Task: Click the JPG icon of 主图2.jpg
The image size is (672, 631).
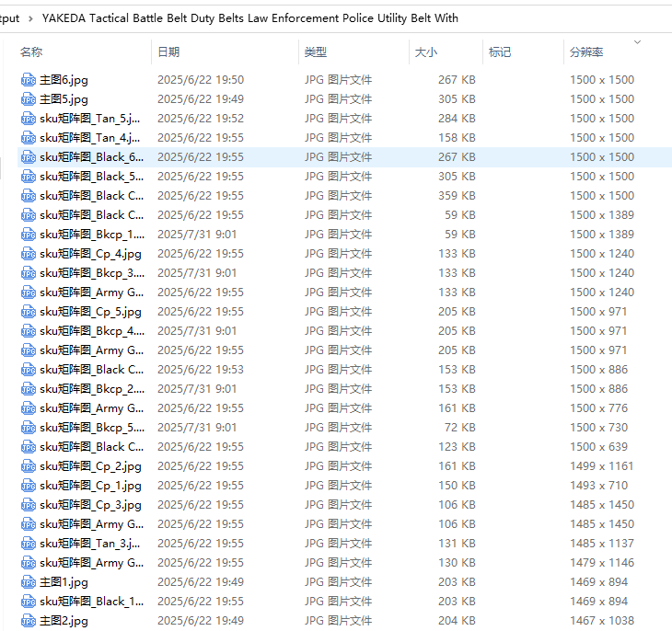Action: [29, 620]
